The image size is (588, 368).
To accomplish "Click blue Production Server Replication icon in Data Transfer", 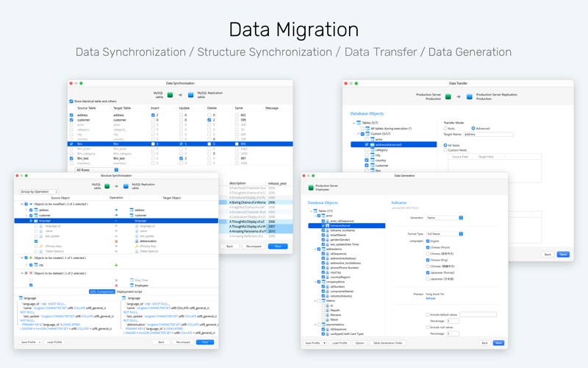I will [469, 97].
